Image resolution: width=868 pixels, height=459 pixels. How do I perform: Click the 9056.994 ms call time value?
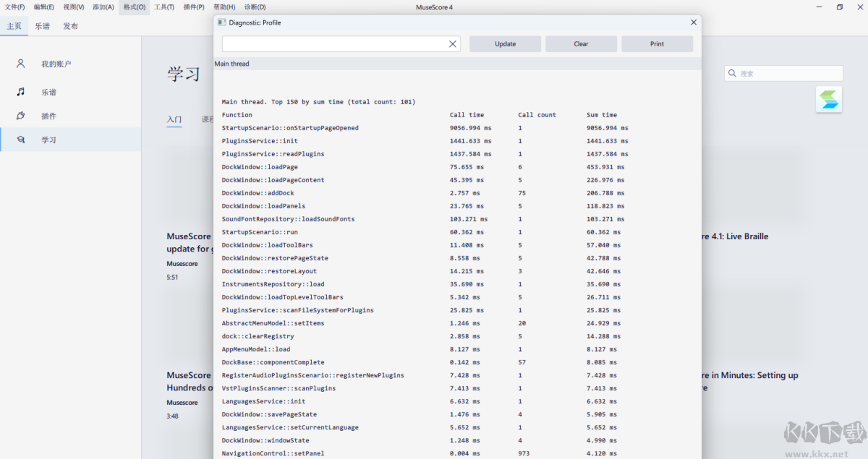pyautogui.click(x=470, y=128)
